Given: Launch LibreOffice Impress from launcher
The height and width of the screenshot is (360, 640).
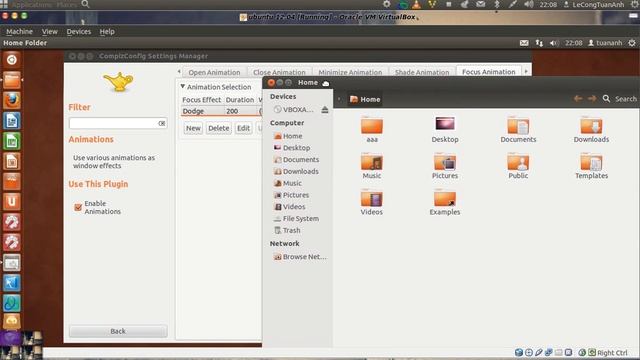Looking at the screenshot, I should click(x=11, y=162).
